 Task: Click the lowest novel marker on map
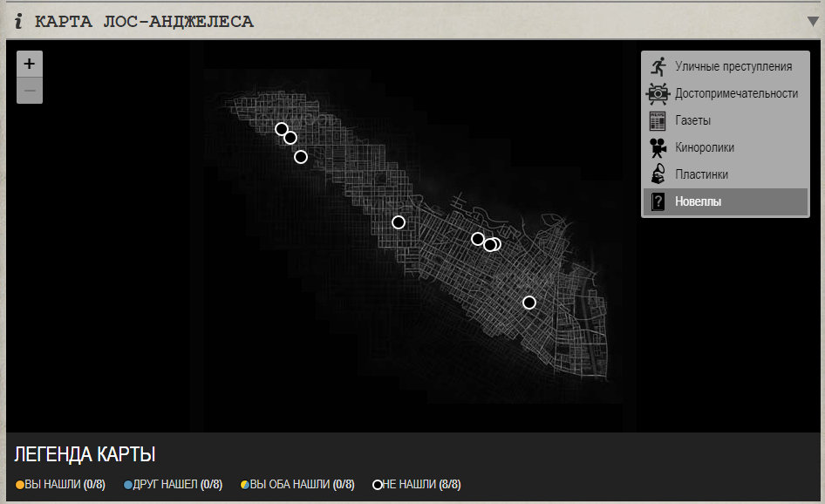pyautogui.click(x=529, y=303)
